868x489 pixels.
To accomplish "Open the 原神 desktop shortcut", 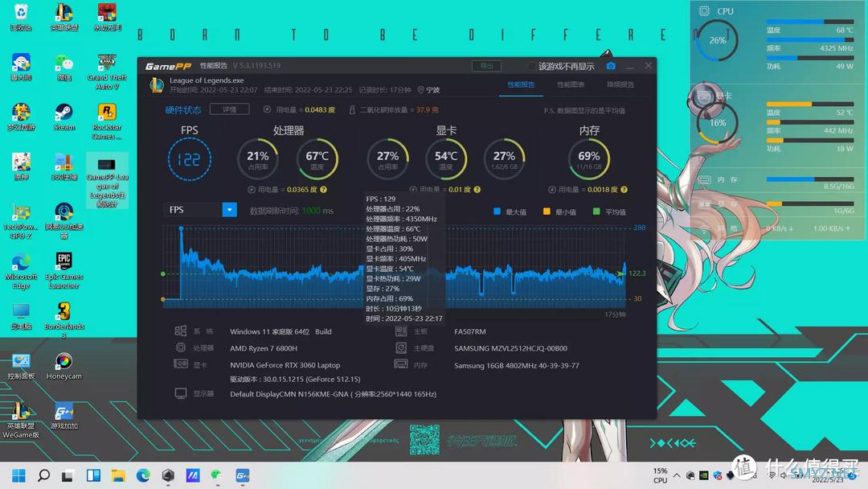I will coord(21,166).
